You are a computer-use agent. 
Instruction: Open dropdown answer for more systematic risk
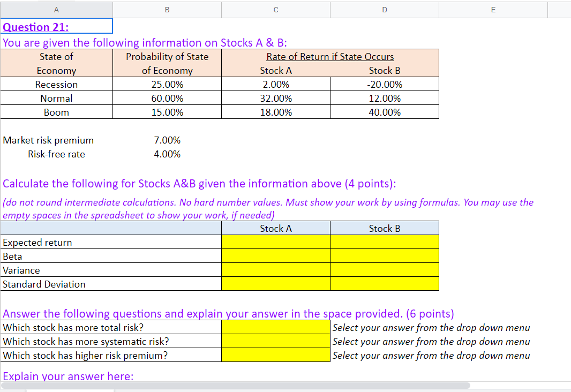pyautogui.click(x=276, y=341)
